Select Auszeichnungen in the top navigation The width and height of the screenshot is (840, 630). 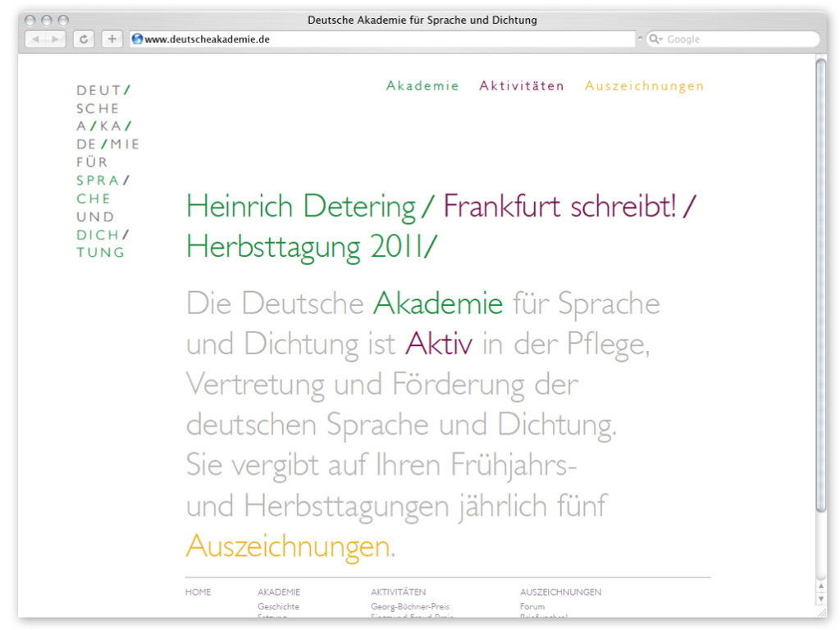[x=644, y=85]
